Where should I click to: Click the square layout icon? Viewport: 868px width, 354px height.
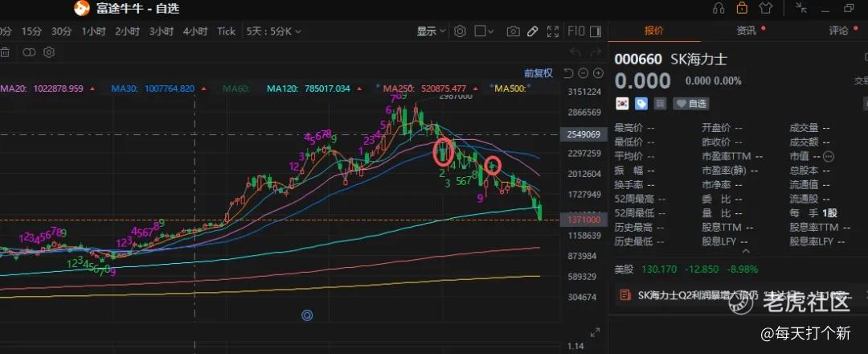[x=480, y=31]
